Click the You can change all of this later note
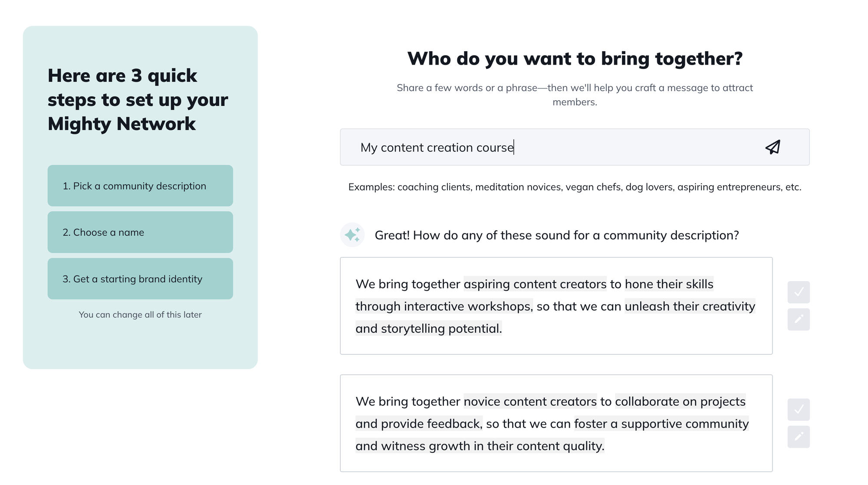The image size is (868, 485). (140, 315)
